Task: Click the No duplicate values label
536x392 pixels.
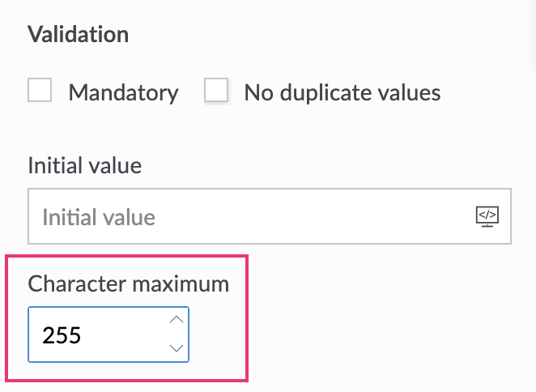Action: click(342, 92)
